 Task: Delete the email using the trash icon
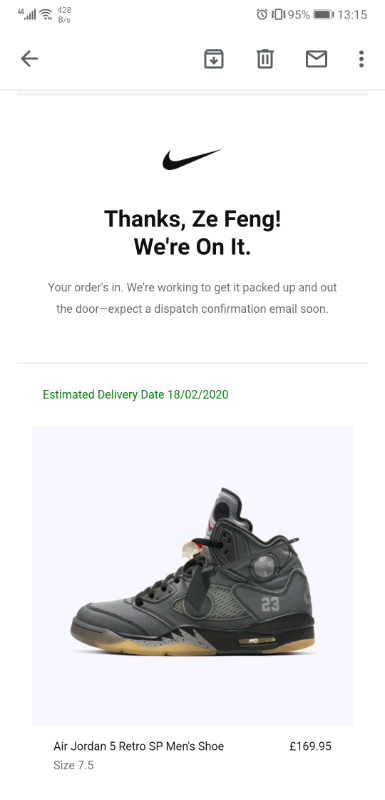265,59
